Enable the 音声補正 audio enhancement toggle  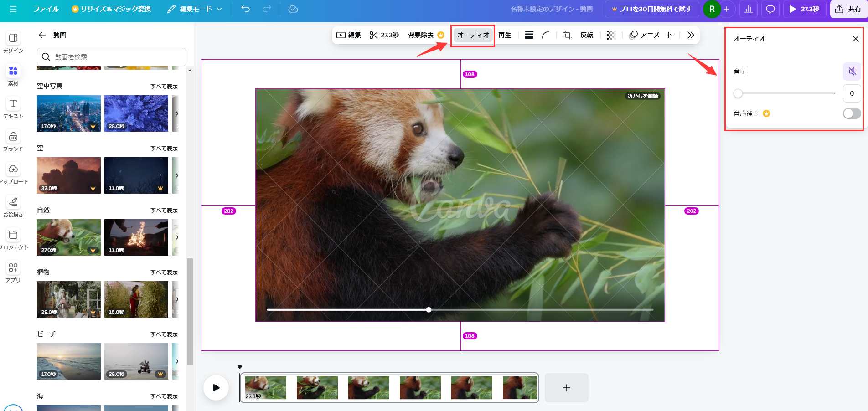point(851,113)
